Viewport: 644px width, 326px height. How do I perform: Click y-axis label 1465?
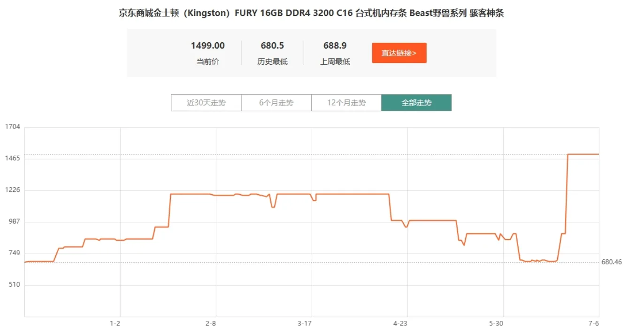(12, 159)
